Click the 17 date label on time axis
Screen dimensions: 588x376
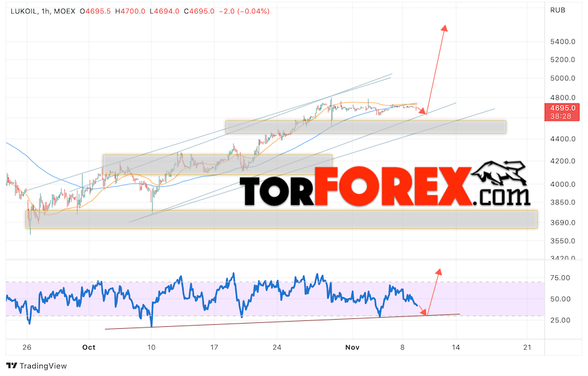(214, 348)
